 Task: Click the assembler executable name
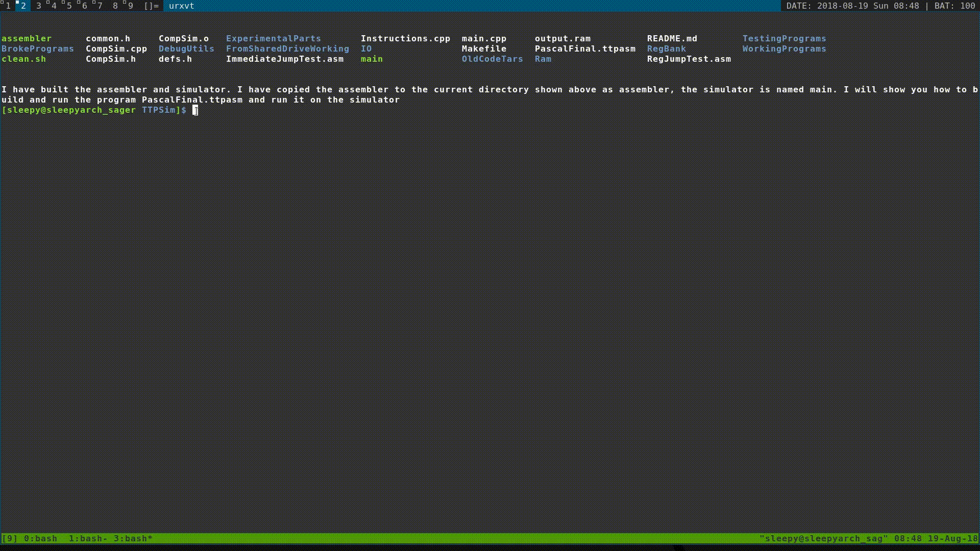click(x=27, y=38)
